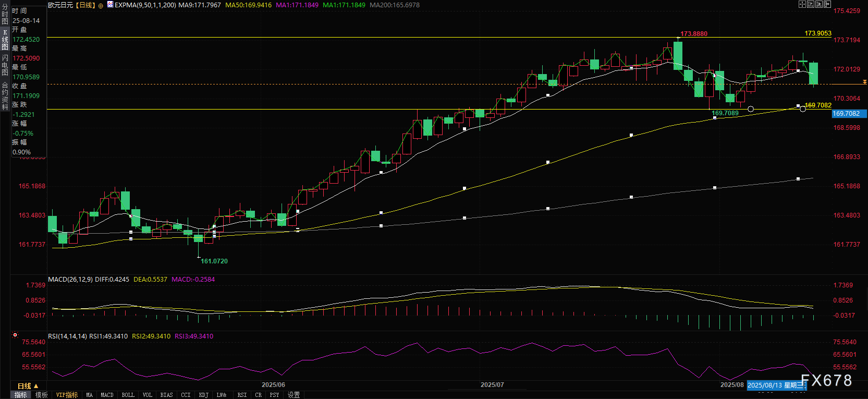The height and width of the screenshot is (399, 868).
Task: Click the expand-panel arrow icon at top right
Action: tap(827, 4)
